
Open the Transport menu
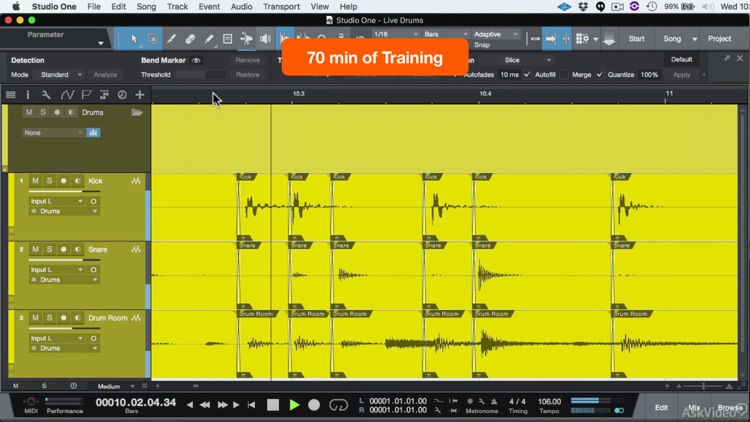[281, 7]
